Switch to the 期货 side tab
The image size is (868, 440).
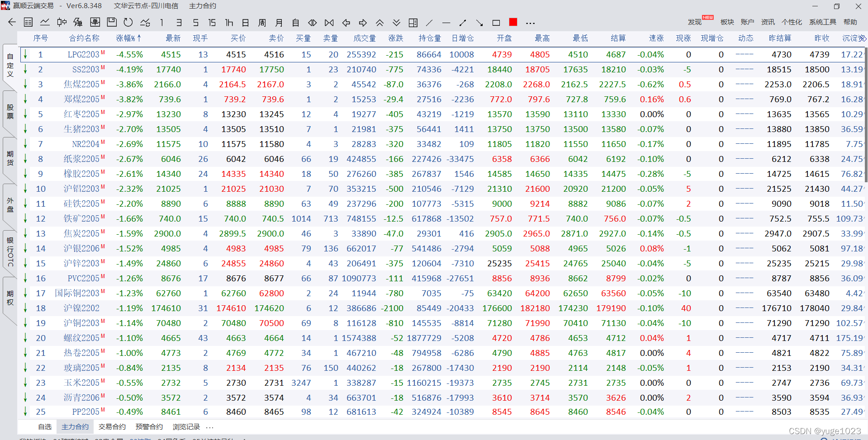[10, 158]
